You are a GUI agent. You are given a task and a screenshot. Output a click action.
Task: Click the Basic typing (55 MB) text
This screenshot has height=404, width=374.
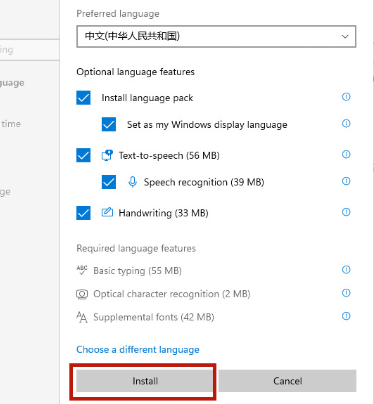pyautogui.click(x=138, y=271)
